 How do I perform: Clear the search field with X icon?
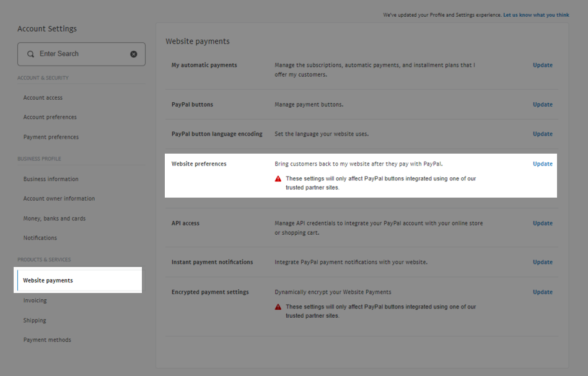pyautogui.click(x=133, y=54)
